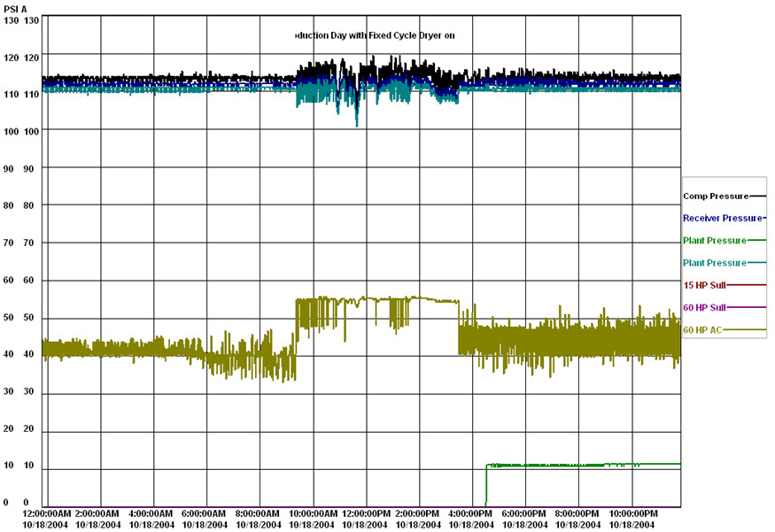Image resolution: width=775 pixels, height=532 pixels.
Task: Select the 2:00:00AM x-axis time label
Action: [x=97, y=513]
